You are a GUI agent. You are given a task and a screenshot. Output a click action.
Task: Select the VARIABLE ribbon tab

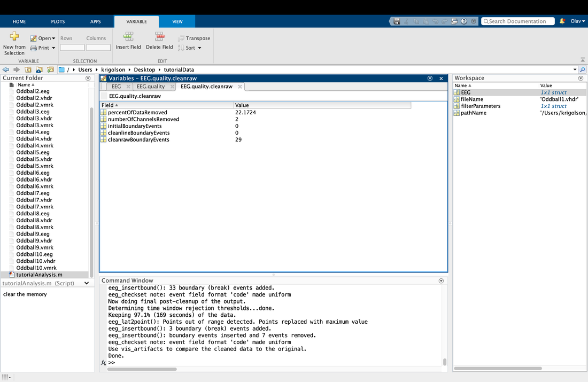136,21
